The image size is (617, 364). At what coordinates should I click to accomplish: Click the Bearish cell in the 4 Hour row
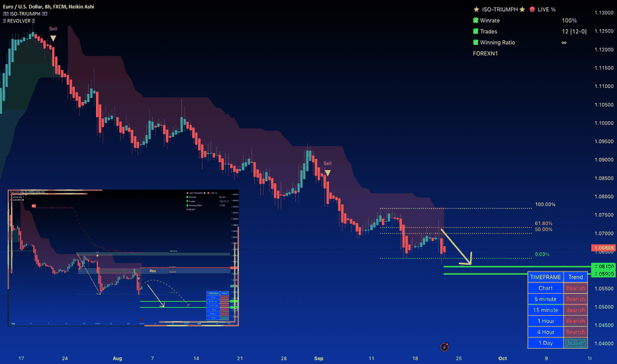click(575, 332)
